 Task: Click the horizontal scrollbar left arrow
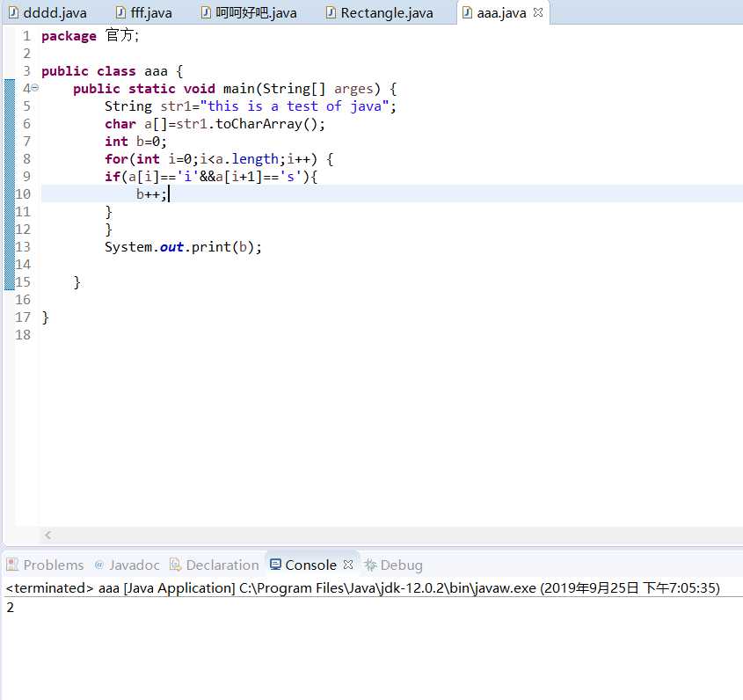(x=47, y=535)
